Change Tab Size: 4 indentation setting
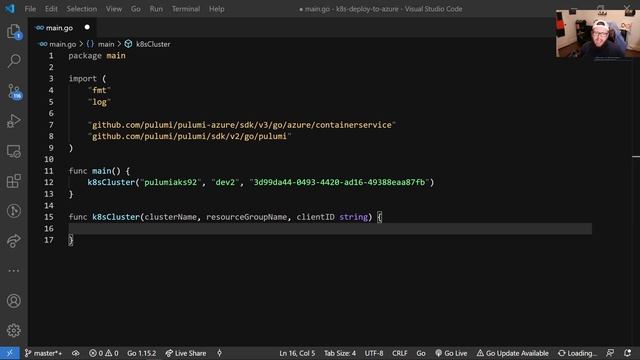Screen dimensions: 640x360 (x=340, y=353)
